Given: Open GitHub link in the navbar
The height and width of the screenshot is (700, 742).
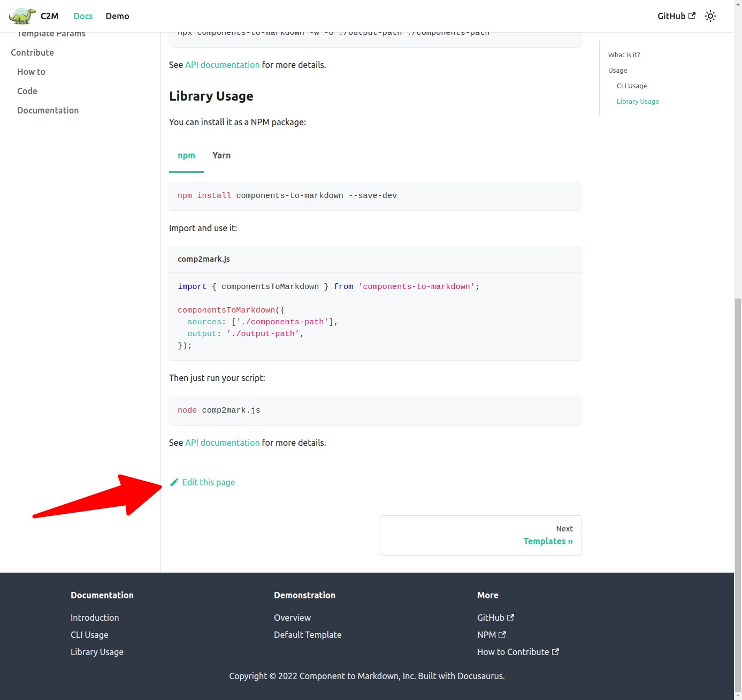Looking at the screenshot, I should [x=676, y=16].
